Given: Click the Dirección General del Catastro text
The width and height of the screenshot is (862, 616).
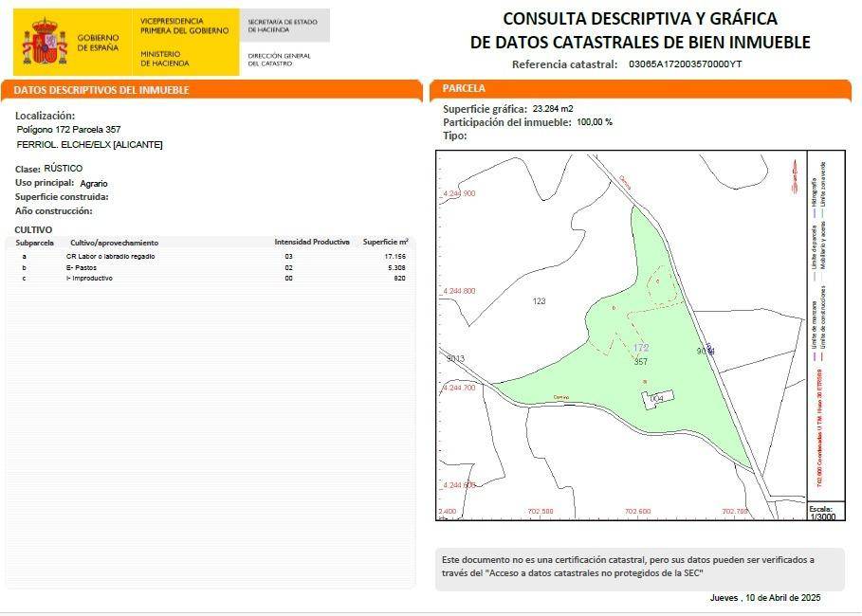Looking at the screenshot, I should pyautogui.click(x=279, y=60).
